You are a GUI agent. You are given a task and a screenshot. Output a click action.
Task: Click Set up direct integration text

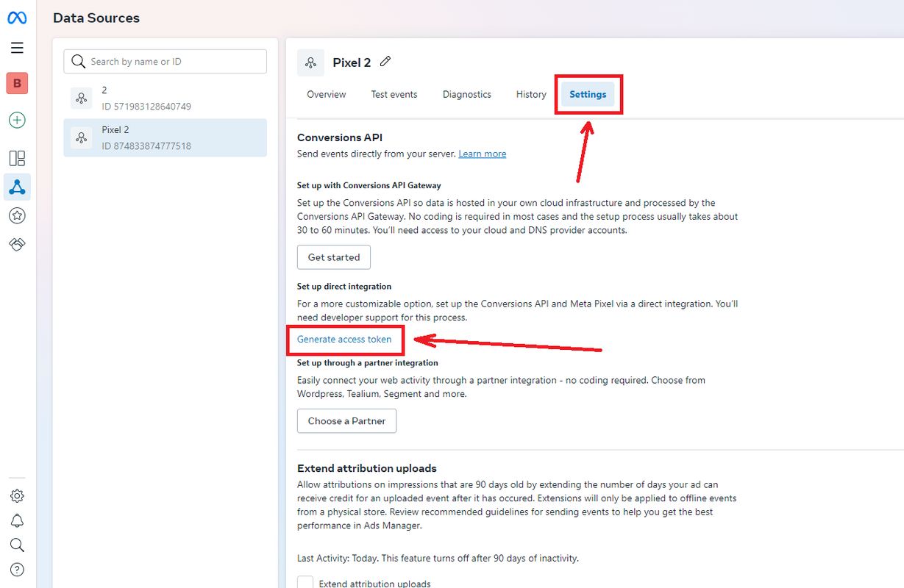point(344,286)
